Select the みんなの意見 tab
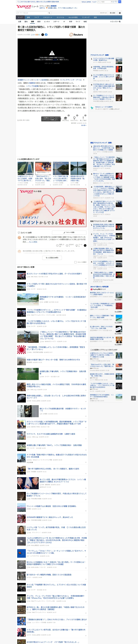This screenshot has height=644, width=138. (73, 17)
